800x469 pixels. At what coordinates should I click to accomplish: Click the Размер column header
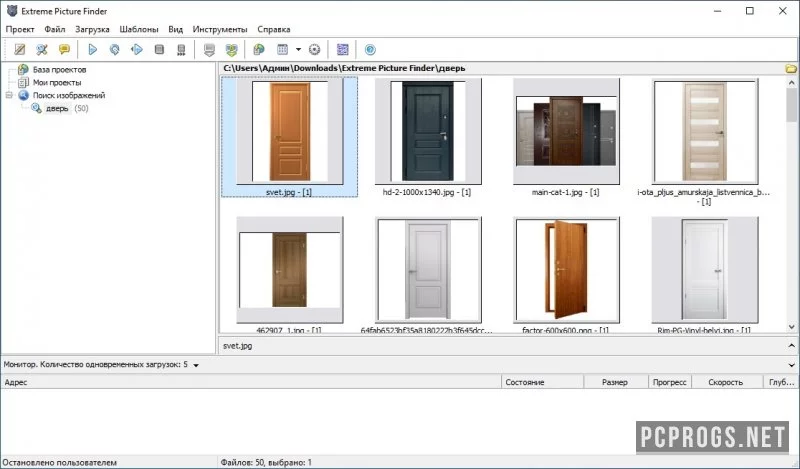[x=615, y=382]
